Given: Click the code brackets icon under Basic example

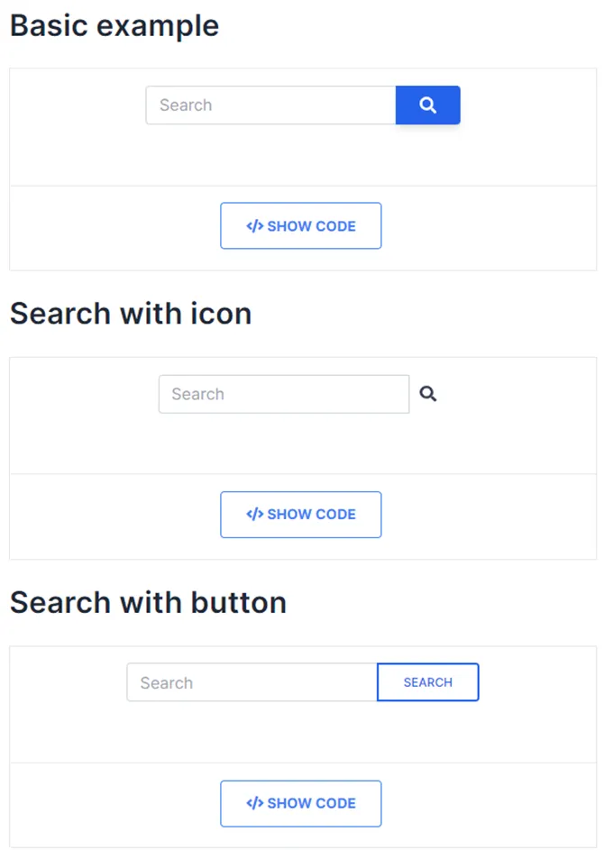Looking at the screenshot, I should (254, 226).
